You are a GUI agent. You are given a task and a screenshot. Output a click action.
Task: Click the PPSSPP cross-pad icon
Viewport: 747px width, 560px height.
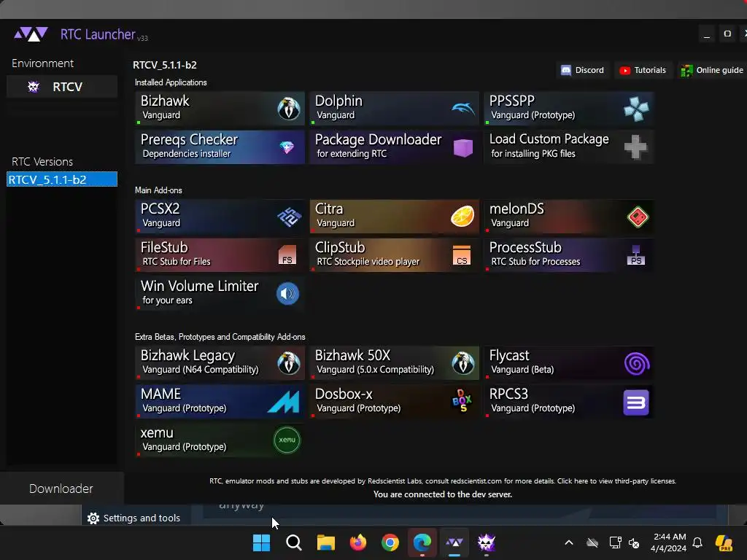click(636, 109)
